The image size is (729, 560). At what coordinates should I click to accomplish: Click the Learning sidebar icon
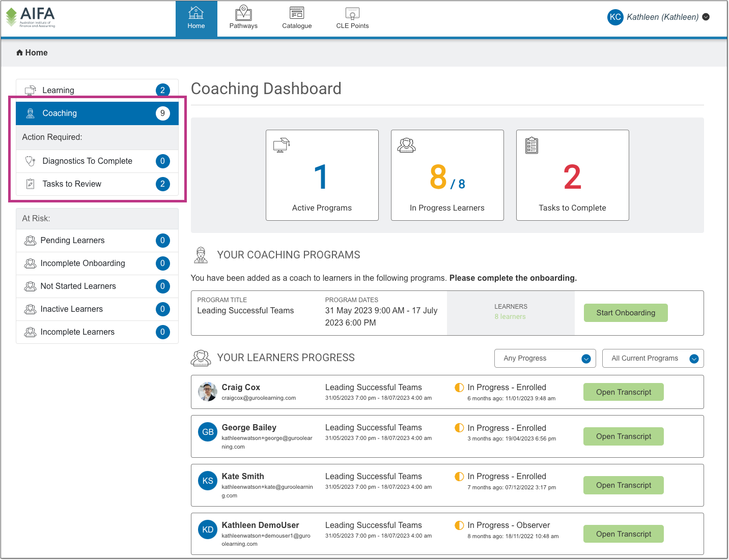click(30, 90)
